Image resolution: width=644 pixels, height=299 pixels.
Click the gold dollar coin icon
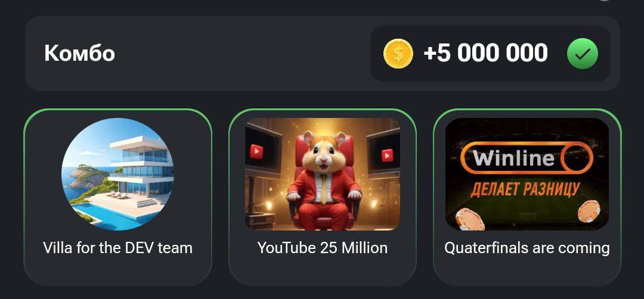(398, 54)
